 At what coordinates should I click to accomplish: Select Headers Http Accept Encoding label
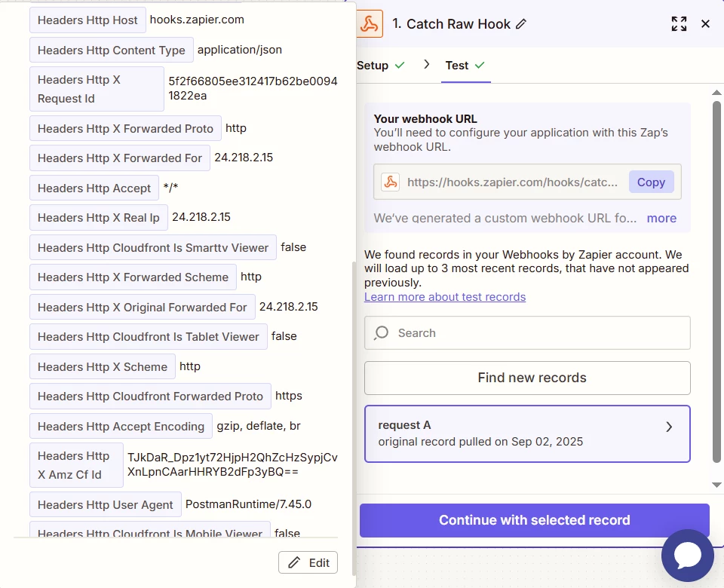(121, 426)
